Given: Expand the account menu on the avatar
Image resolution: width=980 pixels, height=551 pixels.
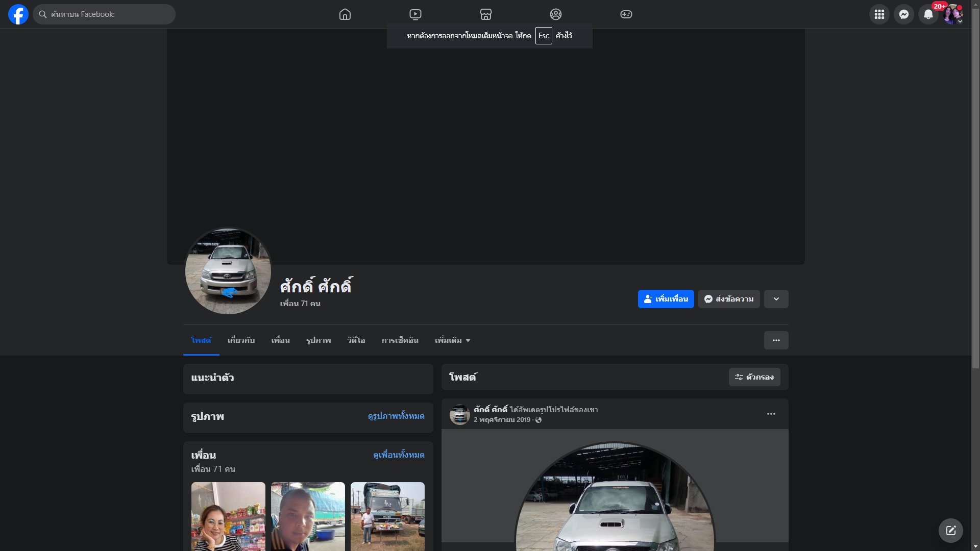Looking at the screenshot, I should pyautogui.click(x=960, y=21).
